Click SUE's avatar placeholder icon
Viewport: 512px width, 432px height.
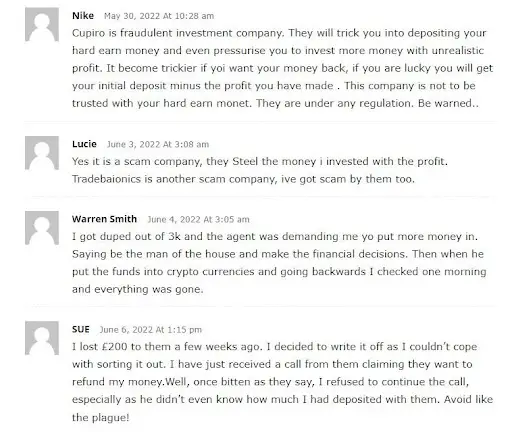point(42,338)
